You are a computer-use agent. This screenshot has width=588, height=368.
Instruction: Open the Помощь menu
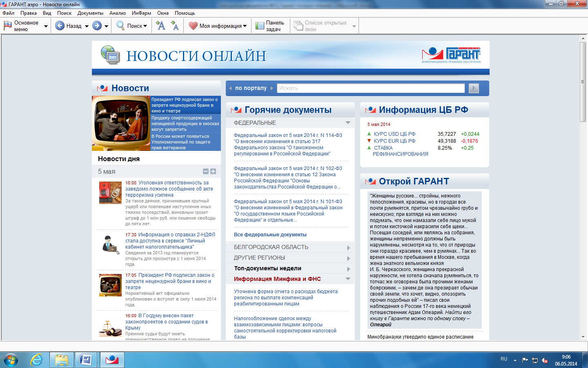[x=185, y=13]
